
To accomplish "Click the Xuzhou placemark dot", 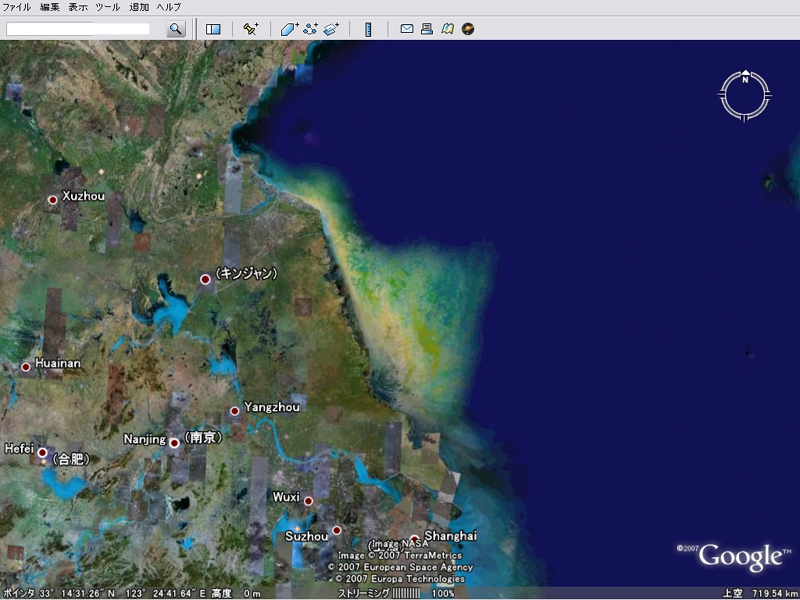I will click(53, 200).
